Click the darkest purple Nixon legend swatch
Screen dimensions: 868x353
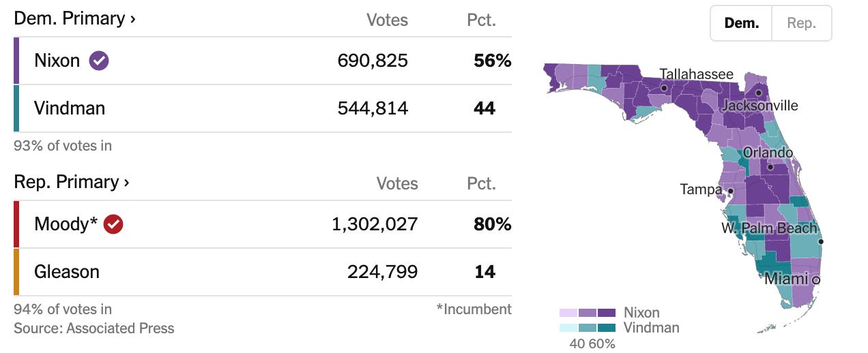coord(606,313)
